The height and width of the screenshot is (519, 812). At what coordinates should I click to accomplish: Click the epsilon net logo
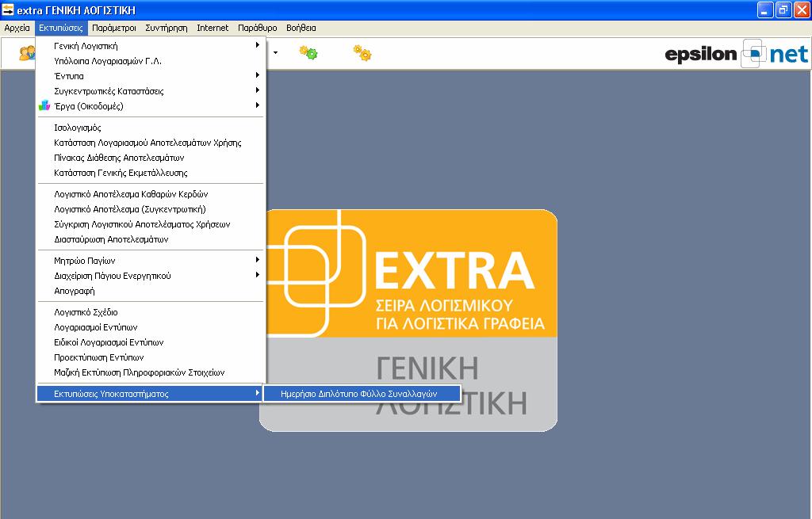tap(736, 54)
